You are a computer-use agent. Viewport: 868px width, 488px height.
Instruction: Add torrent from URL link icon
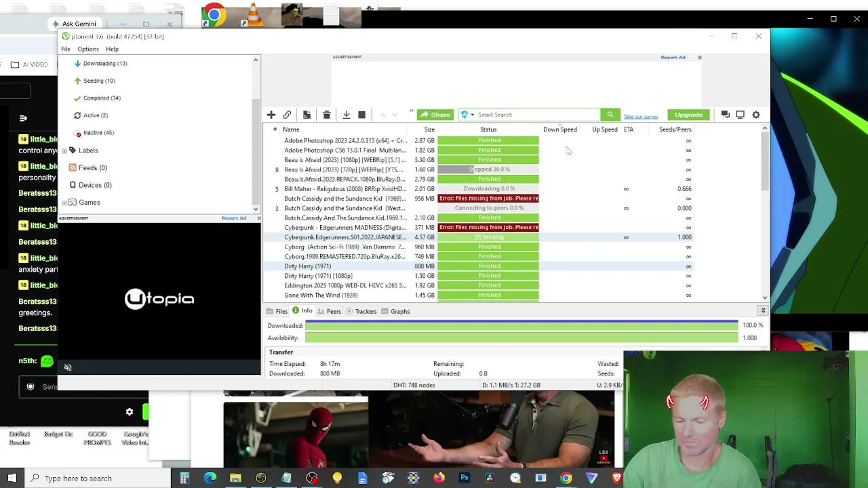click(x=287, y=115)
